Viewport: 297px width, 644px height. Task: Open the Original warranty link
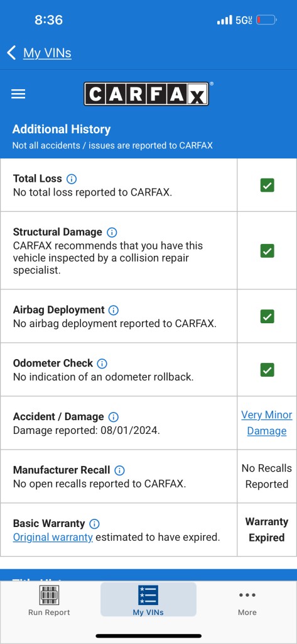(x=53, y=537)
